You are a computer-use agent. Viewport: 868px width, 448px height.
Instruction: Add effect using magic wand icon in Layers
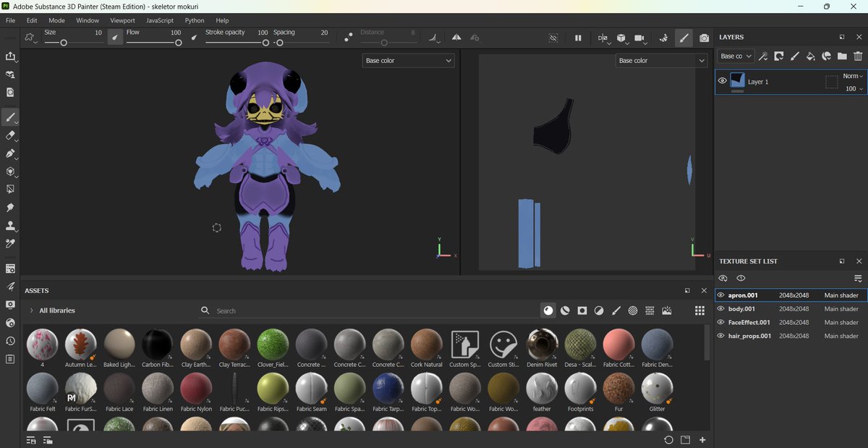click(762, 56)
